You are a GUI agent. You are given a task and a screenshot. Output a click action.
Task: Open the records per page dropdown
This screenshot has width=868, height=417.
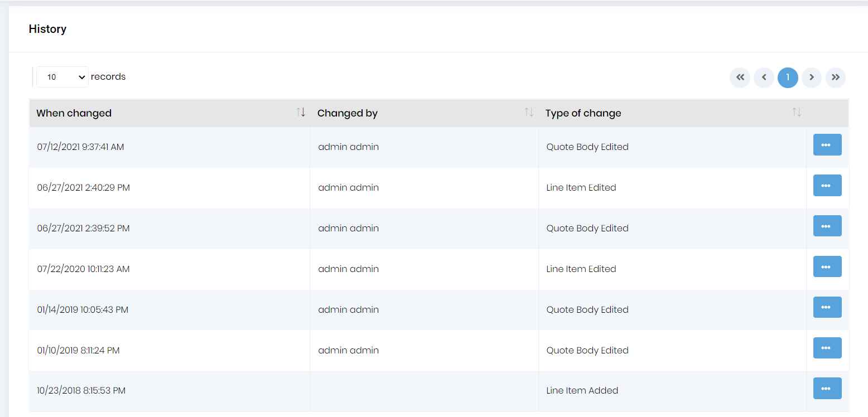tap(62, 77)
